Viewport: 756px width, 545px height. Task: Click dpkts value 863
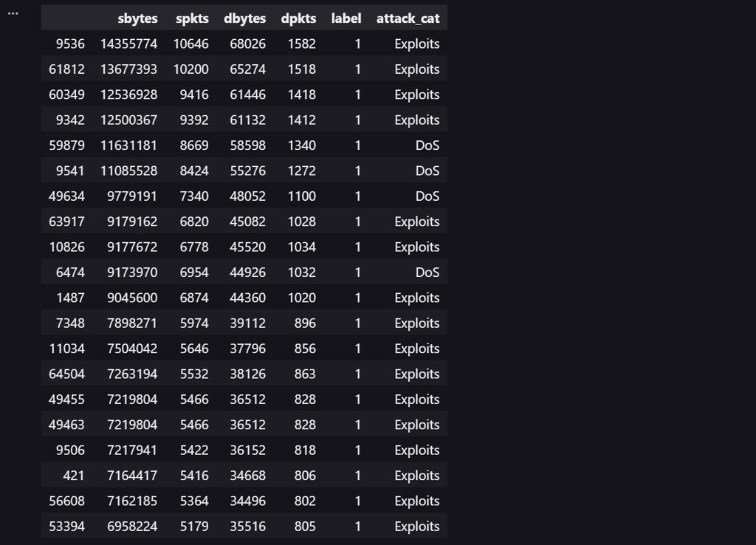pyautogui.click(x=305, y=374)
